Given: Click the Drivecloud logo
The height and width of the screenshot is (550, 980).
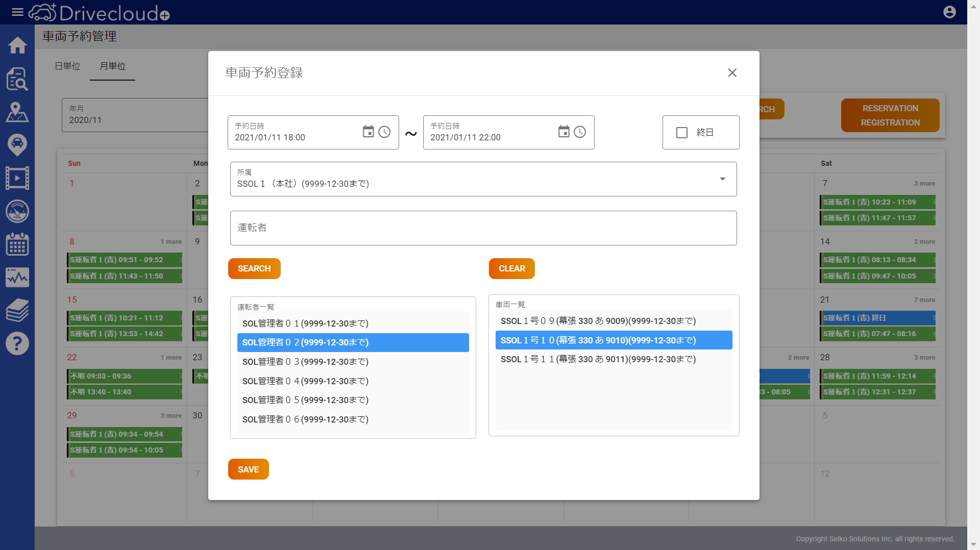Looking at the screenshot, I should (99, 13).
